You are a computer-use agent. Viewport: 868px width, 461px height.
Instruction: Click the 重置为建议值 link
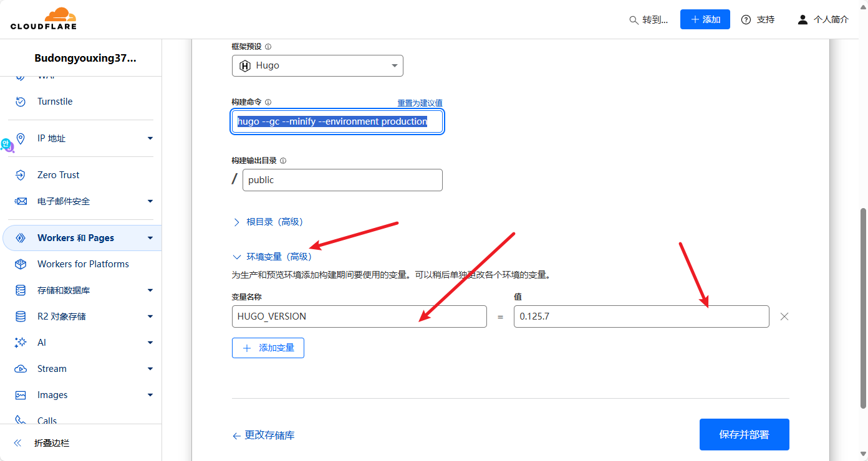coord(420,103)
